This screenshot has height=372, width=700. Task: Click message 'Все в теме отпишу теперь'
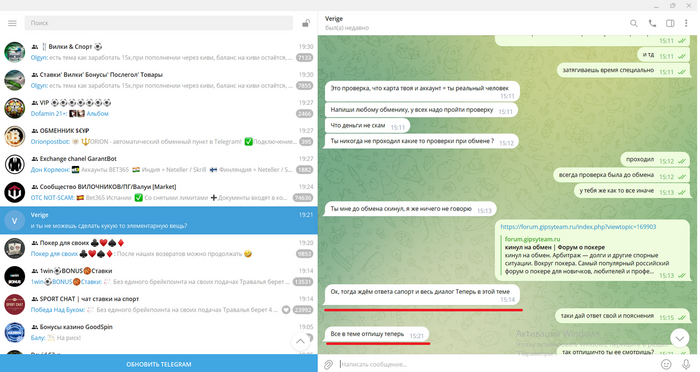[x=377, y=334]
